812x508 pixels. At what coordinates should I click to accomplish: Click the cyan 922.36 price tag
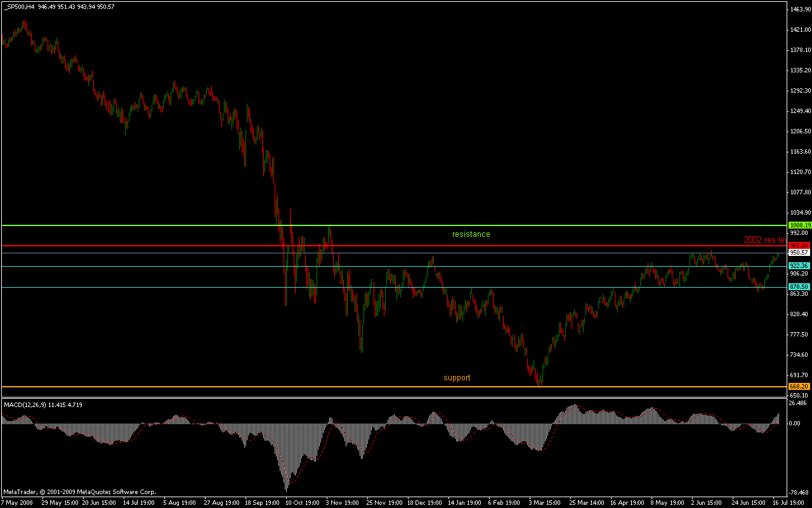pos(799,265)
